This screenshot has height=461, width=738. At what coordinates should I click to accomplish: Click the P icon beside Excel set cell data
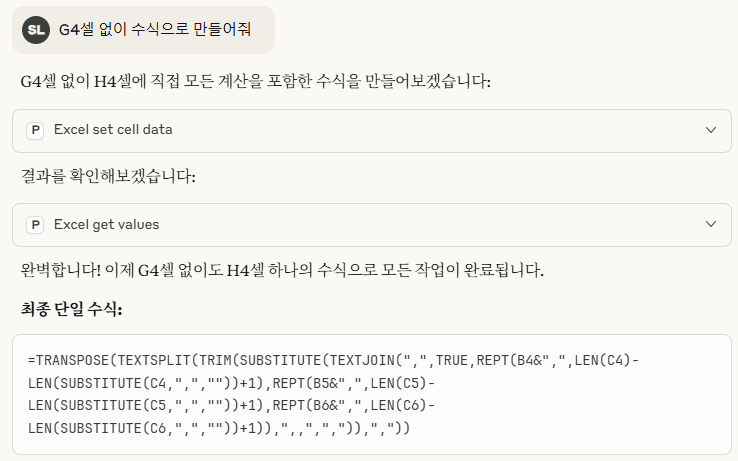[35, 130]
